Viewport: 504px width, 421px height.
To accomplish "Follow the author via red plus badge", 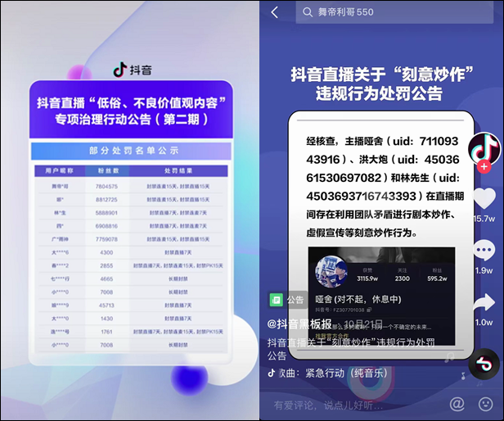I will point(484,167).
